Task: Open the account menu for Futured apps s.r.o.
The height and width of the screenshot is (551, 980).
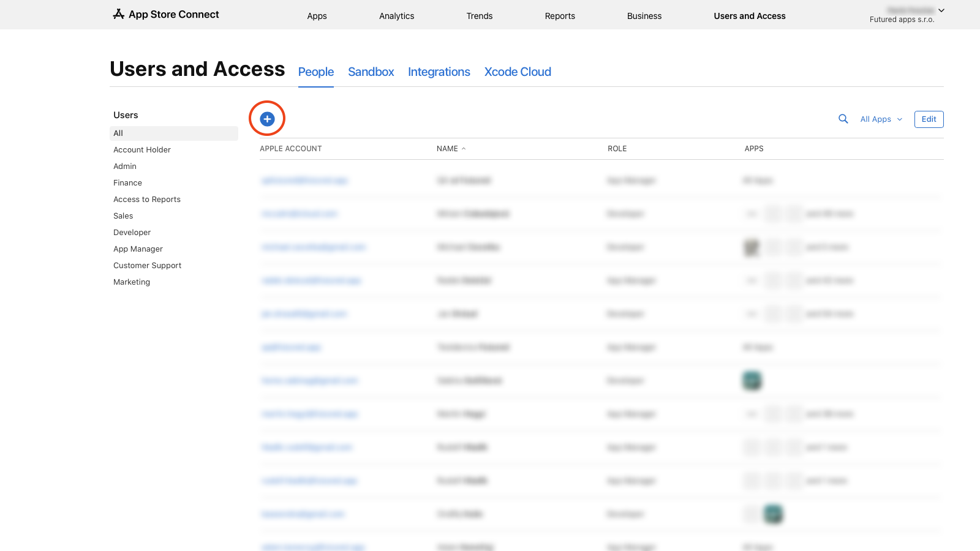Action: coord(907,15)
